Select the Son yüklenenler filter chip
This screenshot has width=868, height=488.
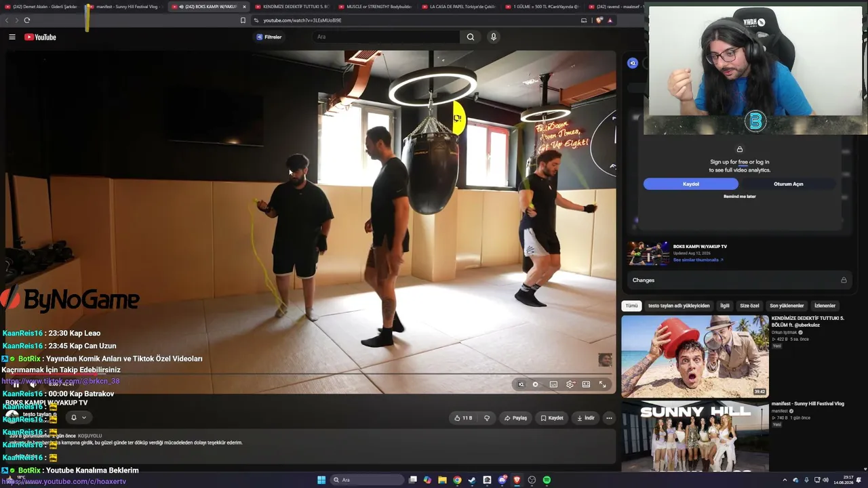pos(787,306)
